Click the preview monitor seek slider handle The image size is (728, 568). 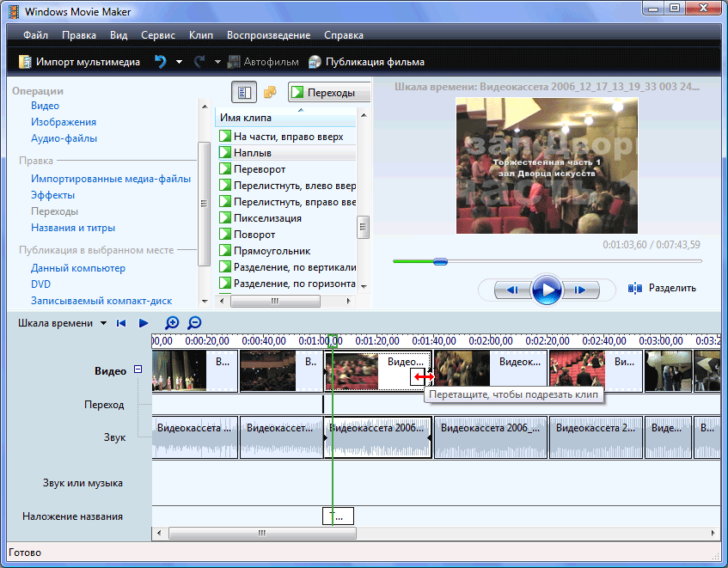pyautogui.click(x=440, y=262)
